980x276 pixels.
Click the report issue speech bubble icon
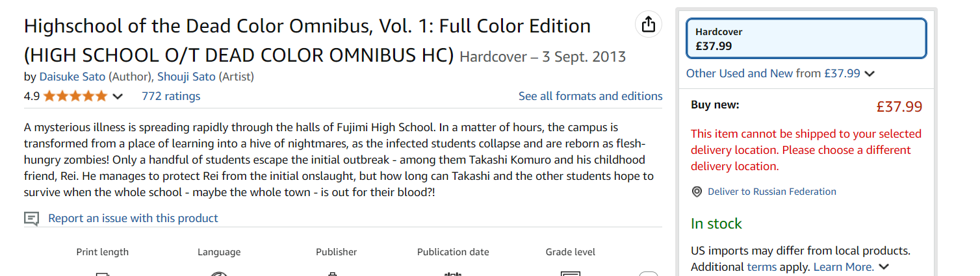[32, 219]
